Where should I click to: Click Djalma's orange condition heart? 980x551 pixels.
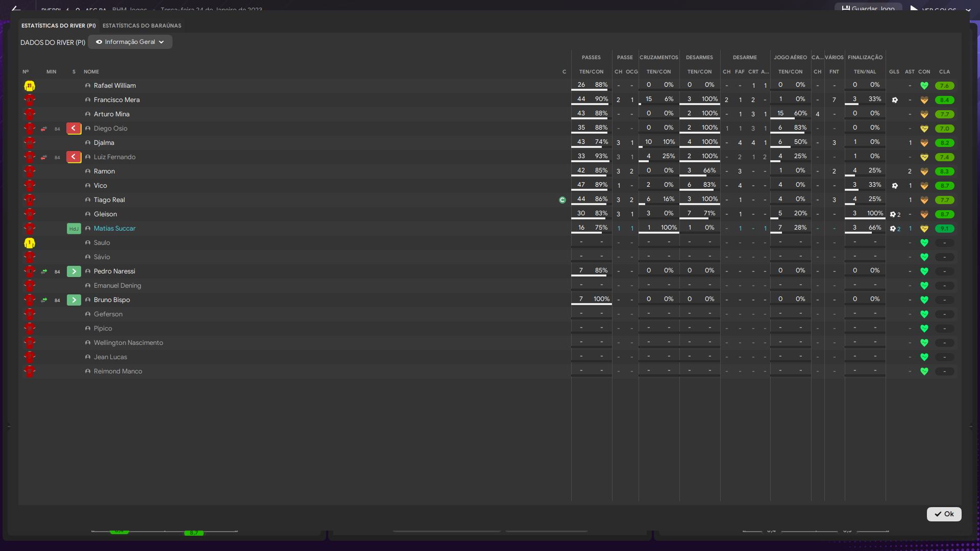click(x=924, y=143)
